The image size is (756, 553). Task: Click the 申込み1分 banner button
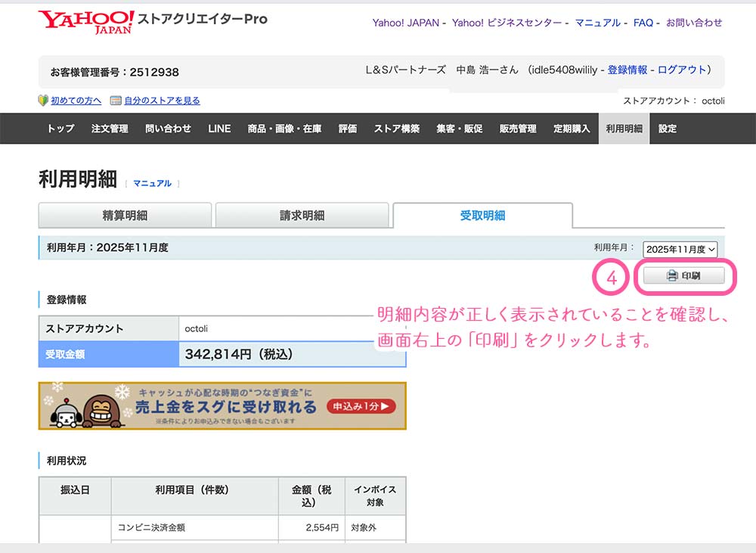[x=361, y=406]
